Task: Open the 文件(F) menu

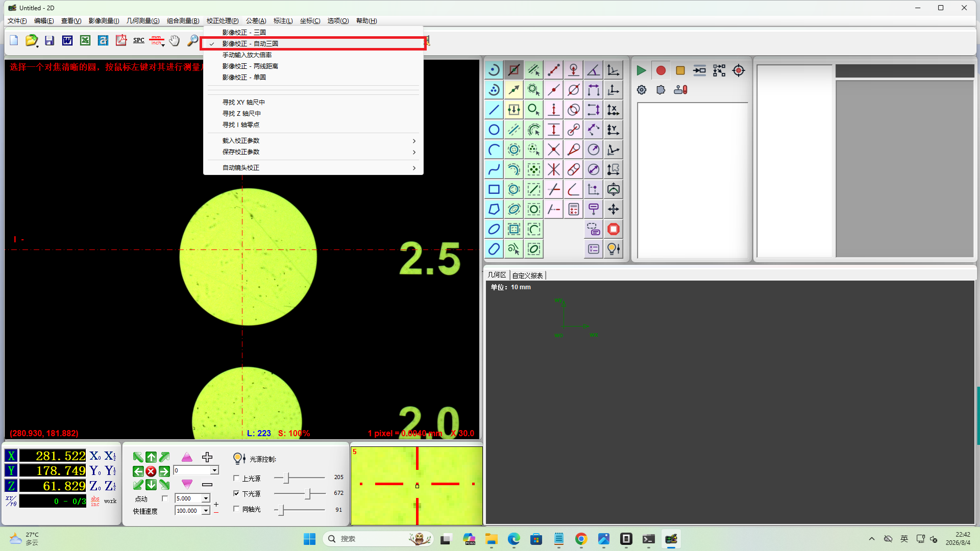Action: [17, 21]
